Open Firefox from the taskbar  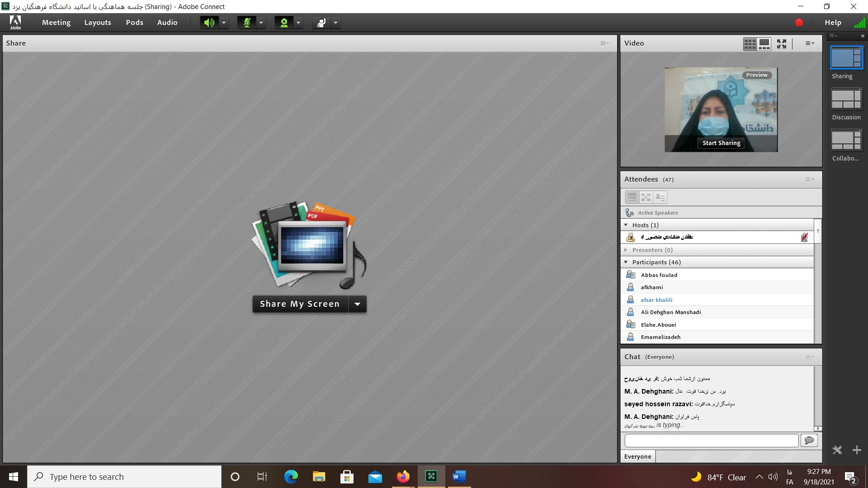tap(403, 477)
